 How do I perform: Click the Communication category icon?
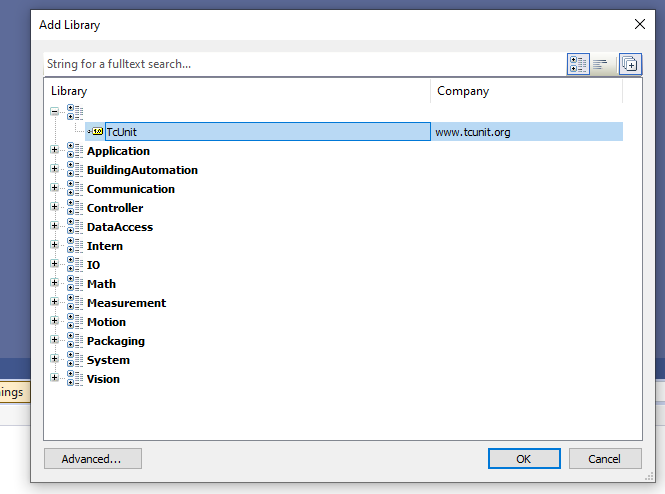[x=75, y=189]
